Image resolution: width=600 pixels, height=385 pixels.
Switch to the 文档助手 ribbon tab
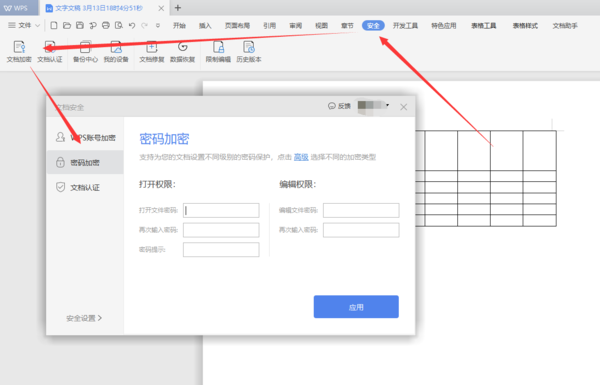click(565, 26)
